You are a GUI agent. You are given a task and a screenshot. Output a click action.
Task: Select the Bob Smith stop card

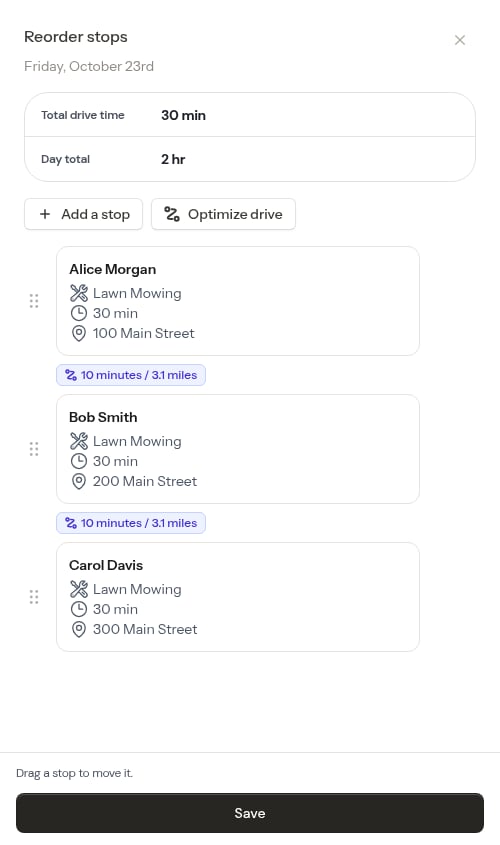coord(238,449)
